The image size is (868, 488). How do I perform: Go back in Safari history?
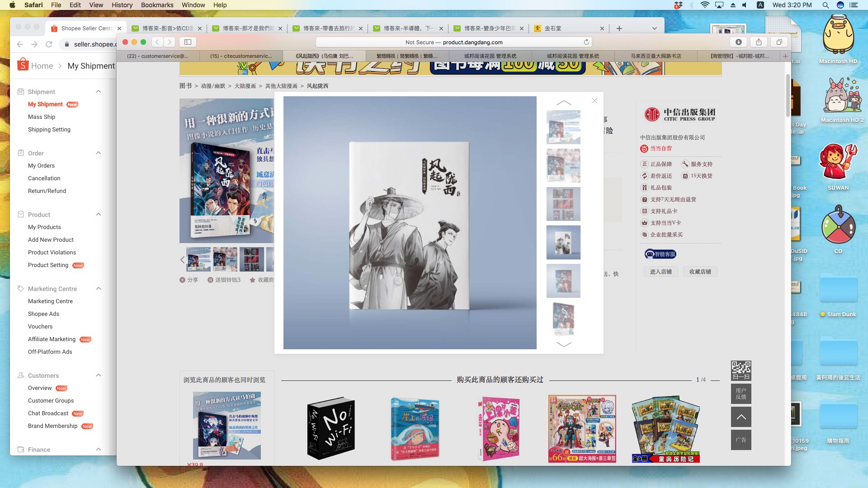coord(157,42)
